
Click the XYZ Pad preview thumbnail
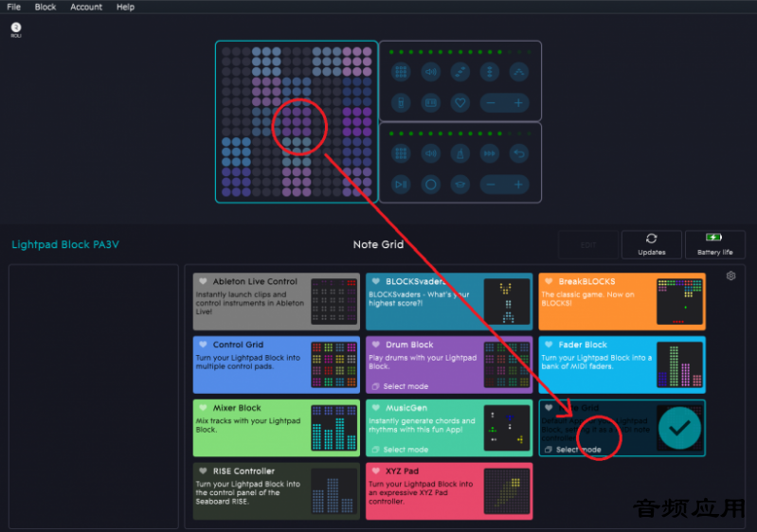[x=507, y=491]
